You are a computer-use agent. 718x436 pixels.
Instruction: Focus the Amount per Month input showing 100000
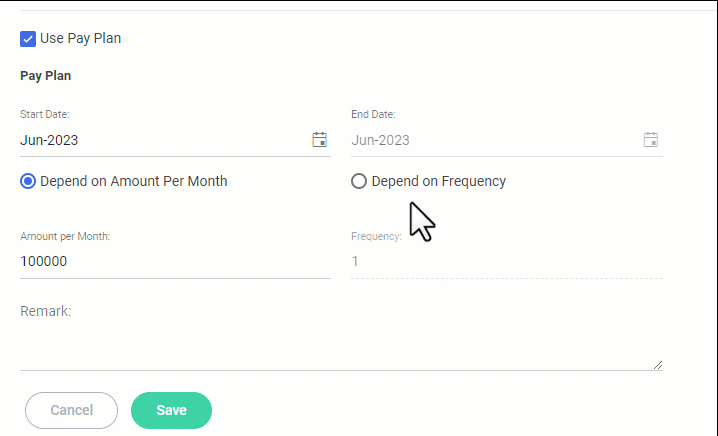[170, 261]
